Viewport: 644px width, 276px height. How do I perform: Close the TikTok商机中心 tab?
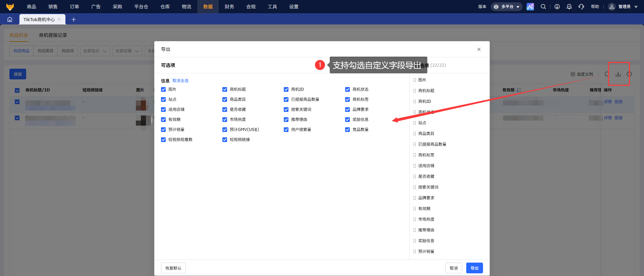pos(59,19)
